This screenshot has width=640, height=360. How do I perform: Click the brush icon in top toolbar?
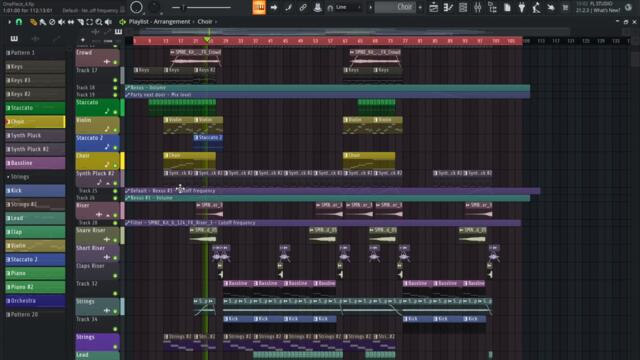[288, 7]
